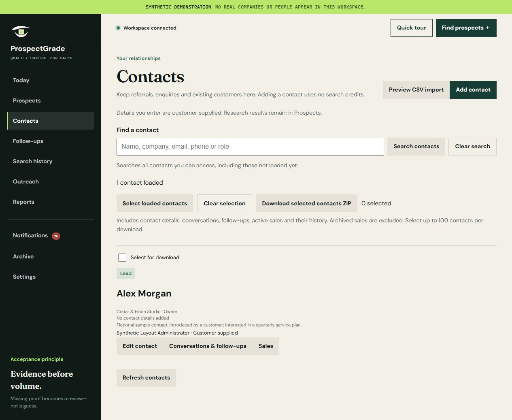The width and height of the screenshot is (512, 420).
Task: Open Notifications in sidebar
Action: (51, 236)
